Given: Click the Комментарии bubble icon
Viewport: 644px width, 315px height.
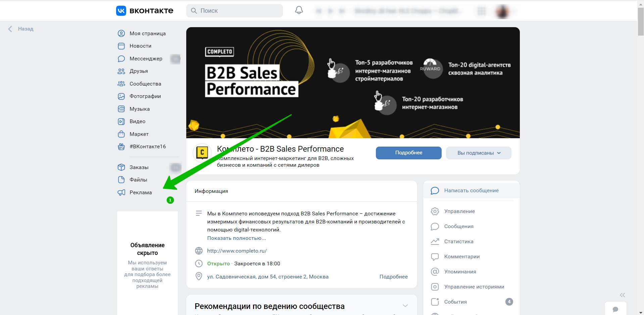Looking at the screenshot, I should coord(435,257).
